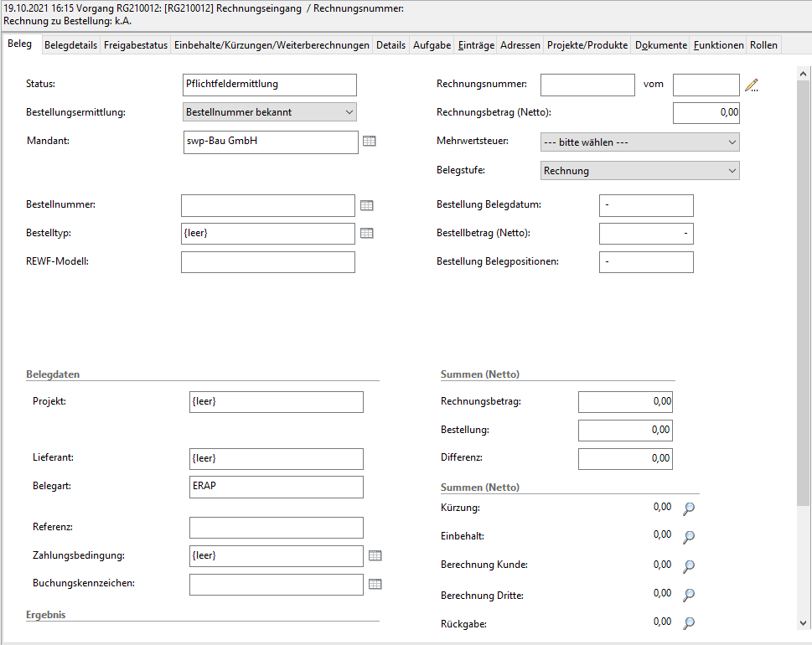
Task: Open the Rollen tab
Action: pos(764,45)
